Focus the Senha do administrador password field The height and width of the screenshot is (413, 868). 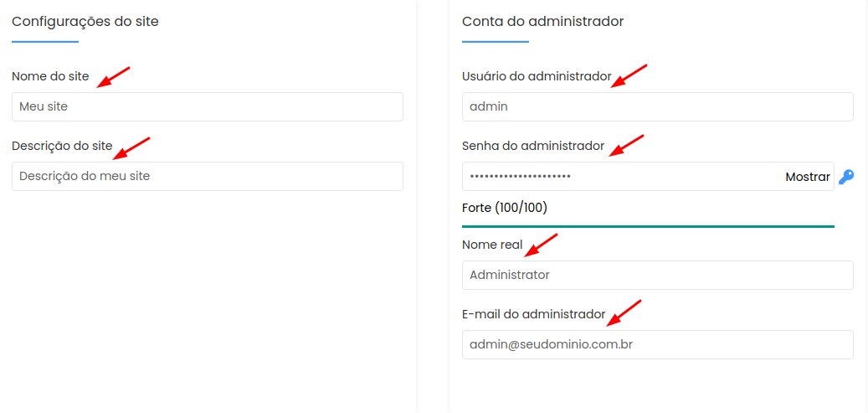[x=648, y=176]
